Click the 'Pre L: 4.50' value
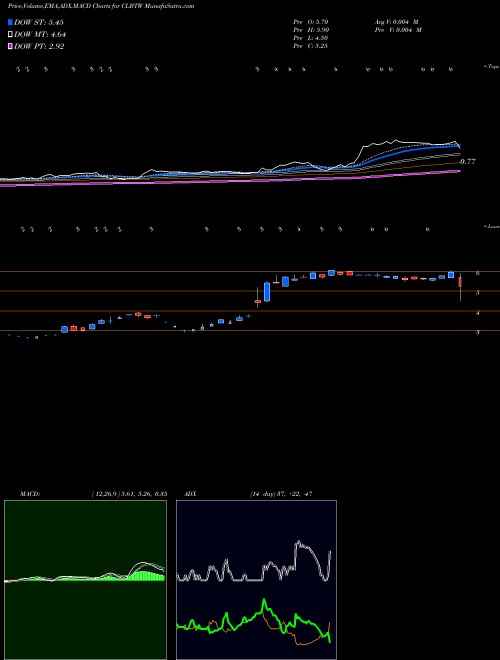 (x=311, y=38)
